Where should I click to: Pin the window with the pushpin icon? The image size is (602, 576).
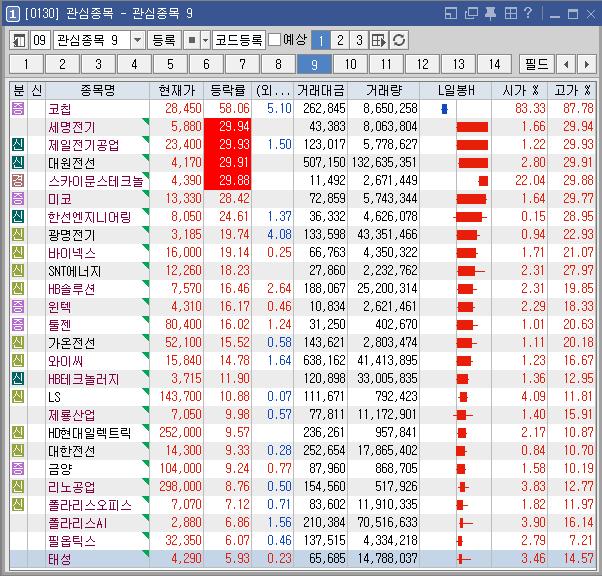(490, 14)
